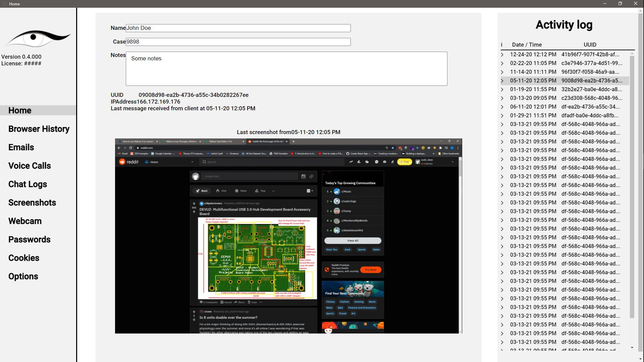Close the Home window
Screen dimensions: 644x362
point(636,4)
